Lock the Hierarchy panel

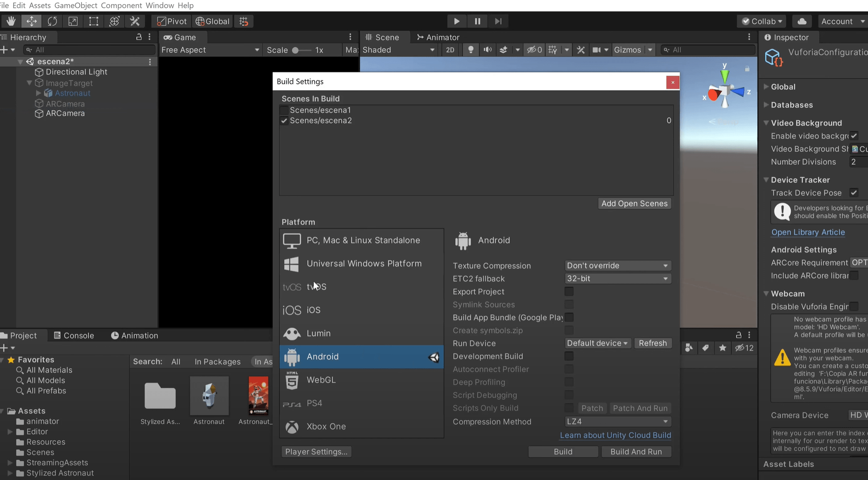[139, 37]
